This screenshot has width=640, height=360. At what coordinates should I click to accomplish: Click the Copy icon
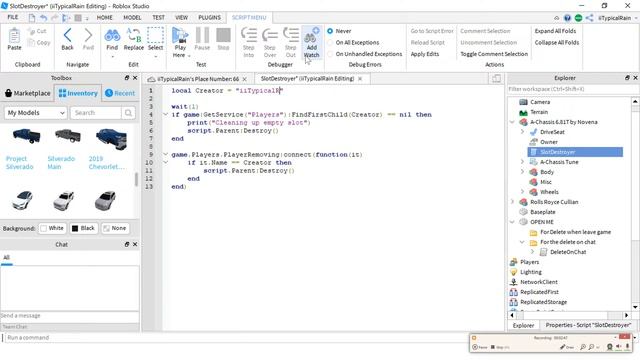point(31,42)
